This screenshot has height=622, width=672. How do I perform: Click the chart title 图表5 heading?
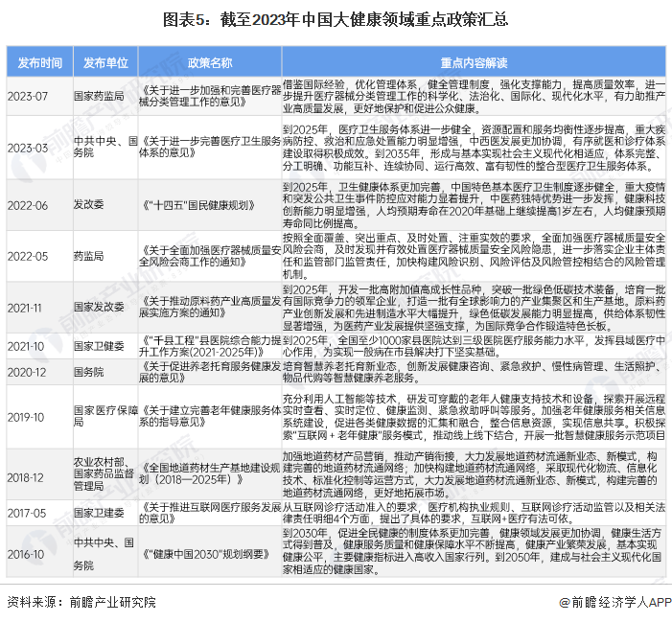coord(336,20)
